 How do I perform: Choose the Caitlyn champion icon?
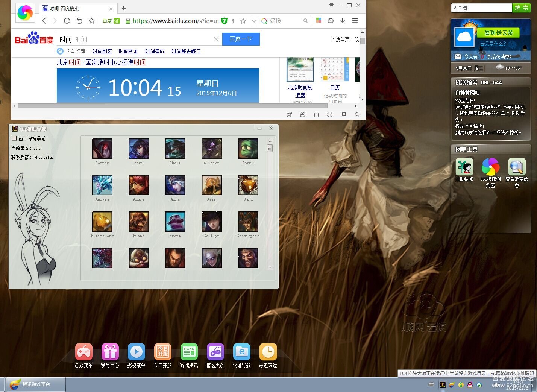pos(212,222)
